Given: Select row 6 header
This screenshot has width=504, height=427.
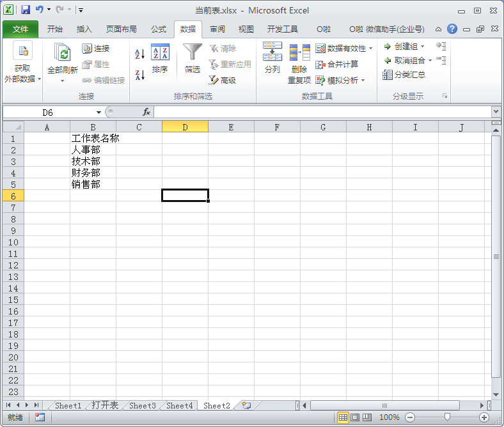Looking at the screenshot, I should click(x=13, y=196).
